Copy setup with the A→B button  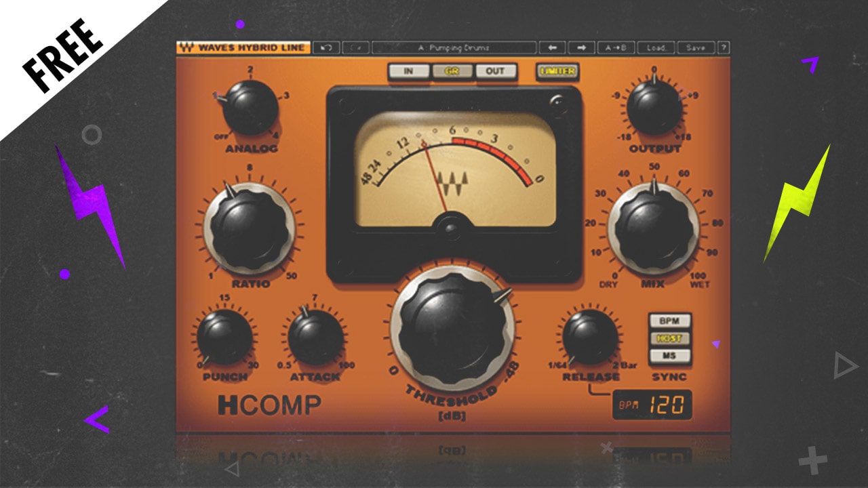pyautogui.click(x=616, y=48)
